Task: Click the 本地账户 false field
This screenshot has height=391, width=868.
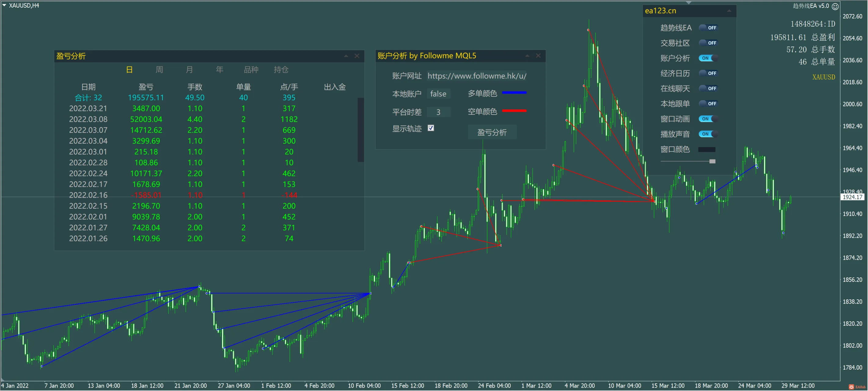Action: (438, 94)
